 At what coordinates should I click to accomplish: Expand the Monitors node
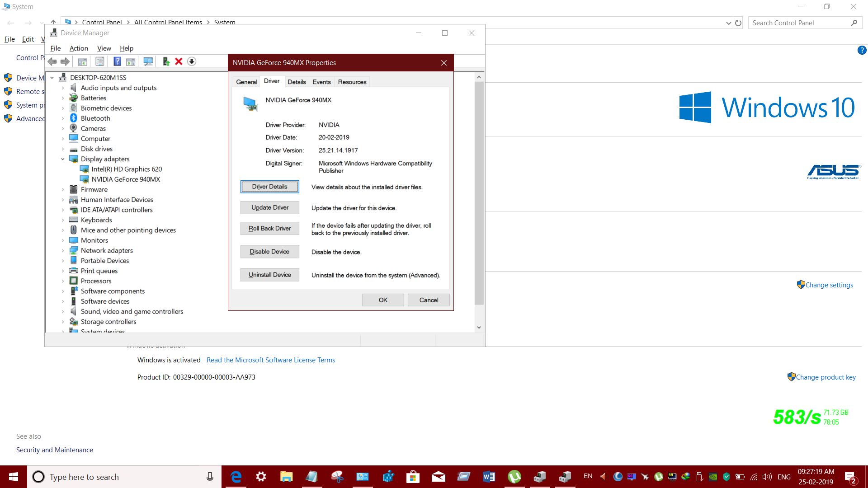point(63,240)
